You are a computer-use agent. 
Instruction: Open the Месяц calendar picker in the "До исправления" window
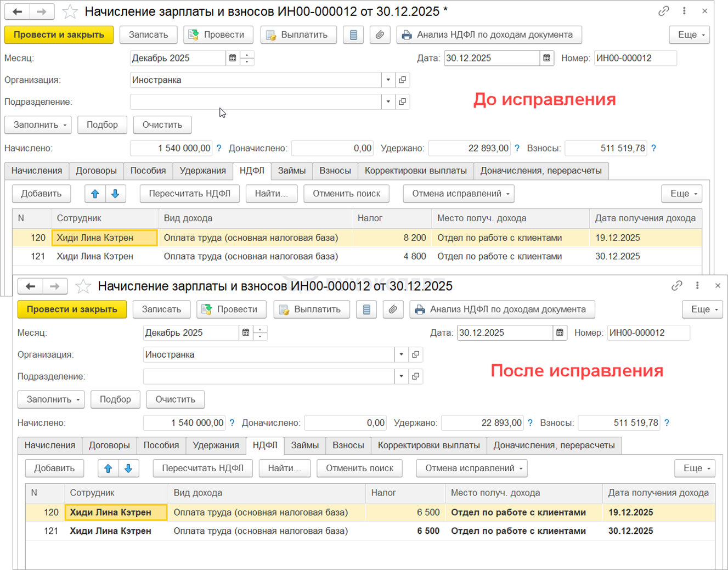(x=233, y=58)
